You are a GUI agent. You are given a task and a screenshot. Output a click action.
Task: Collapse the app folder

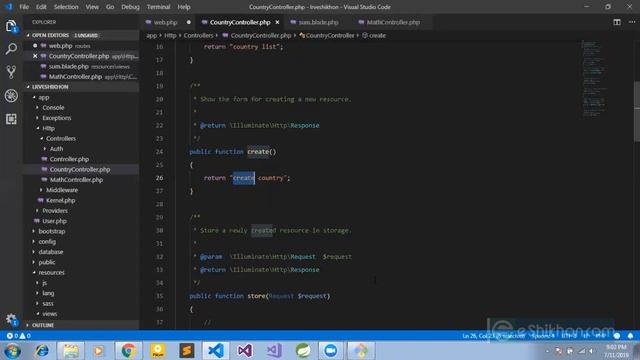coord(44,98)
